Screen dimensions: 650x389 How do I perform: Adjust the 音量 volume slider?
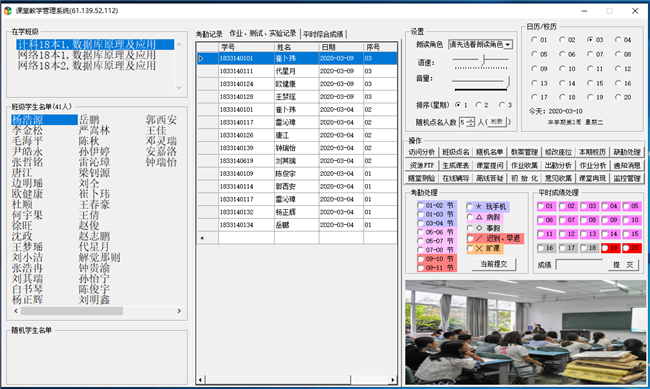pos(507,81)
